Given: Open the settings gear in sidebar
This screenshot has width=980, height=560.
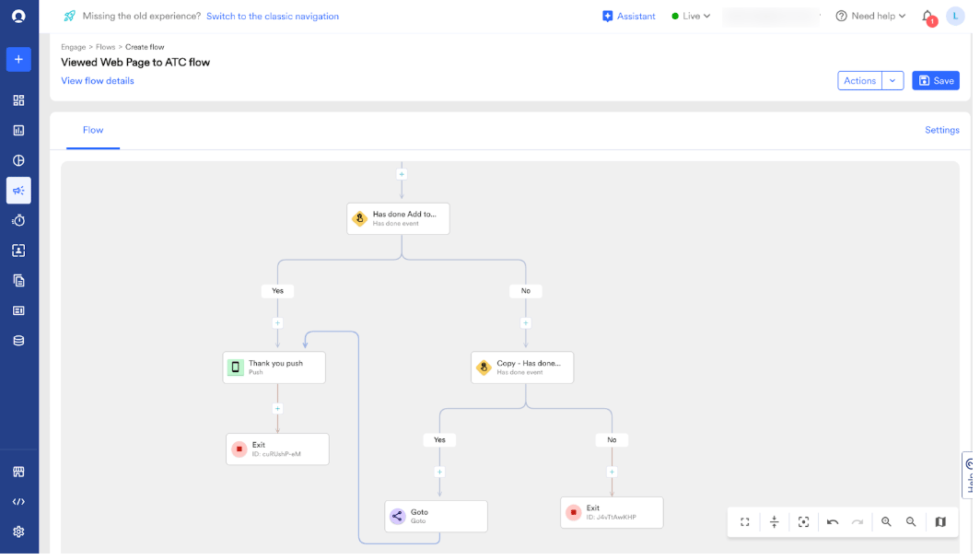Looking at the screenshot, I should (x=18, y=531).
